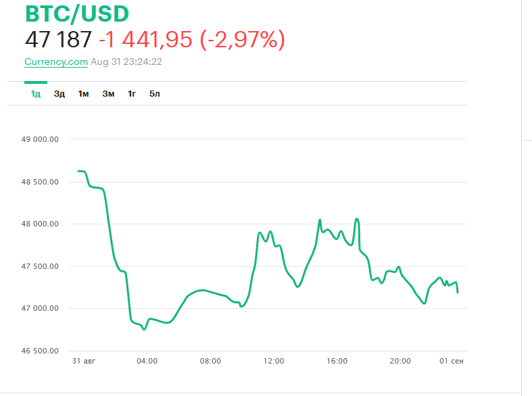Screen dimensions: 532x396
Task: Click the Aug 31 23:24:22 timestamp
Action: point(126,61)
